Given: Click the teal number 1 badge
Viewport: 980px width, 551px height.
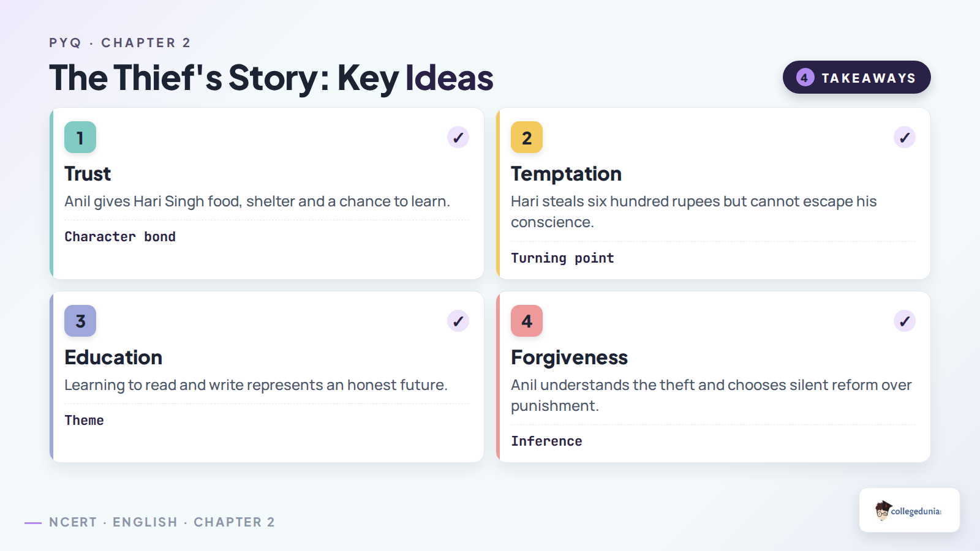Looking at the screenshot, I should click(x=80, y=137).
